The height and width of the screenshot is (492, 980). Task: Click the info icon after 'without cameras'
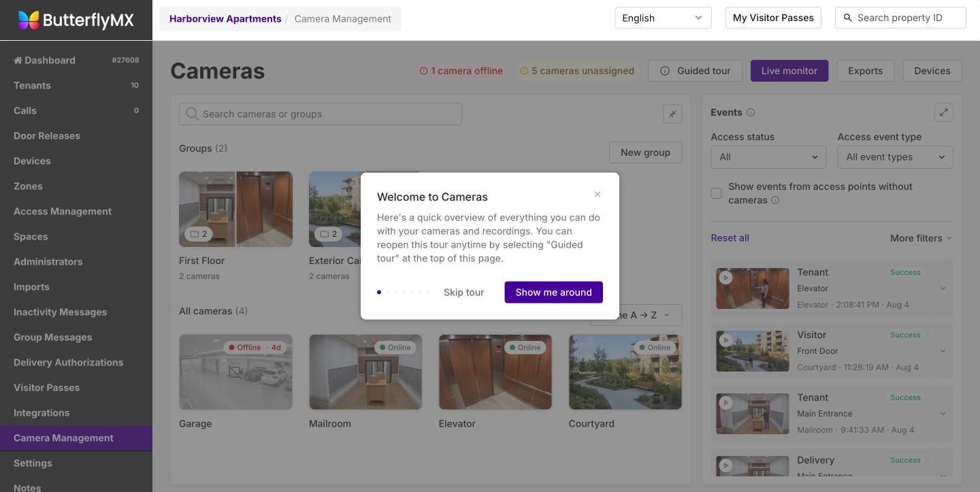point(775,200)
